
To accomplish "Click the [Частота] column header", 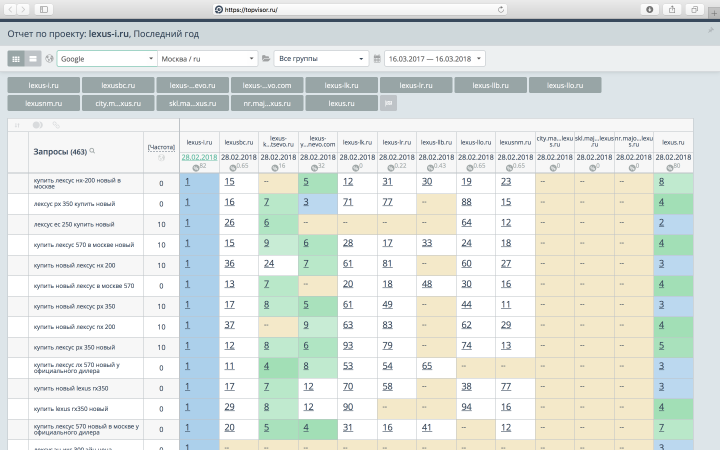I will (161, 147).
